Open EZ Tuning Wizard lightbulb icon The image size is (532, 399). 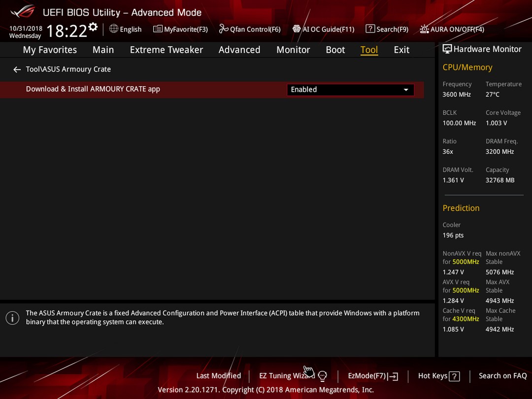pos(322,376)
